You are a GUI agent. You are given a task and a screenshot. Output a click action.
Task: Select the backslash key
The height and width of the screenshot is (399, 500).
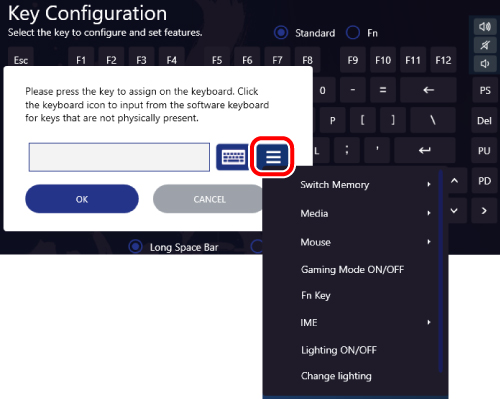(433, 120)
